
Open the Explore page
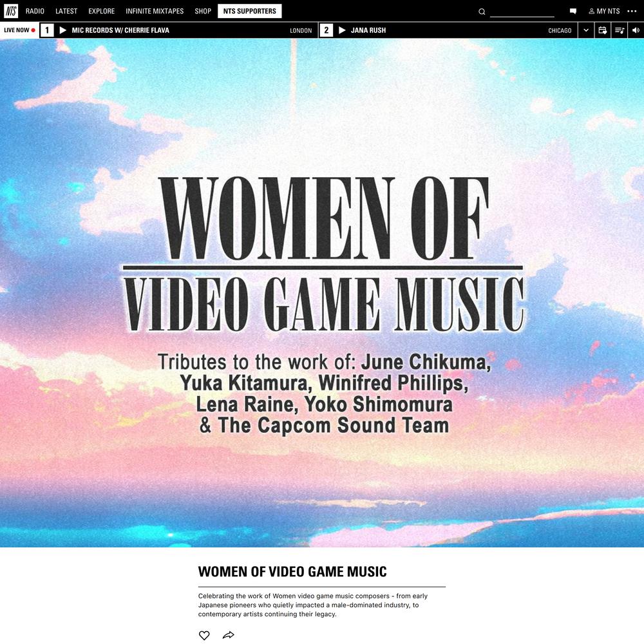point(102,11)
